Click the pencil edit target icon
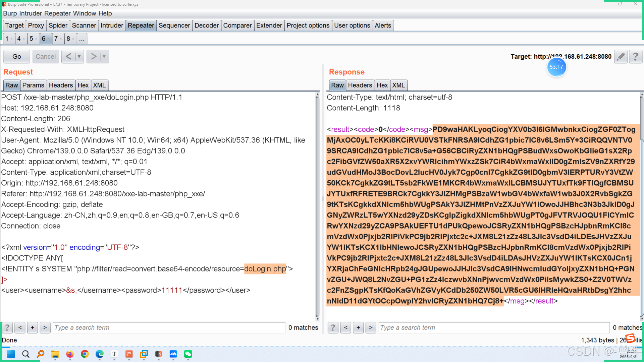644x362 pixels. pyautogui.click(x=621, y=57)
